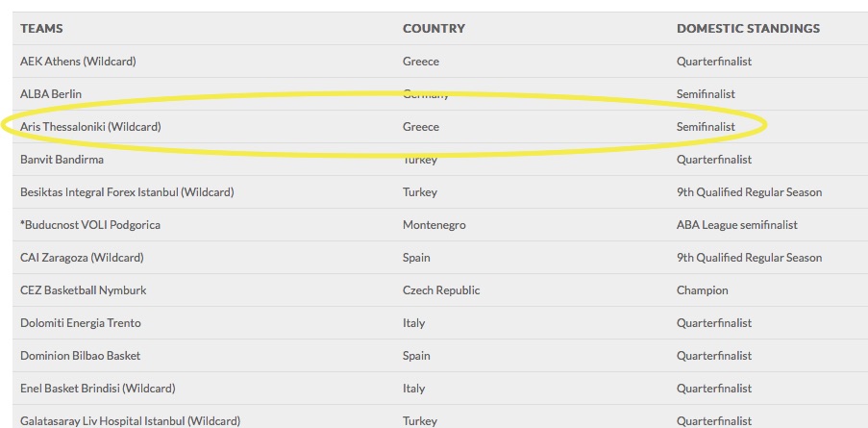Select Galatasaray Liv Hospital Istanbul team cell
The image size is (868, 428).
point(131,421)
